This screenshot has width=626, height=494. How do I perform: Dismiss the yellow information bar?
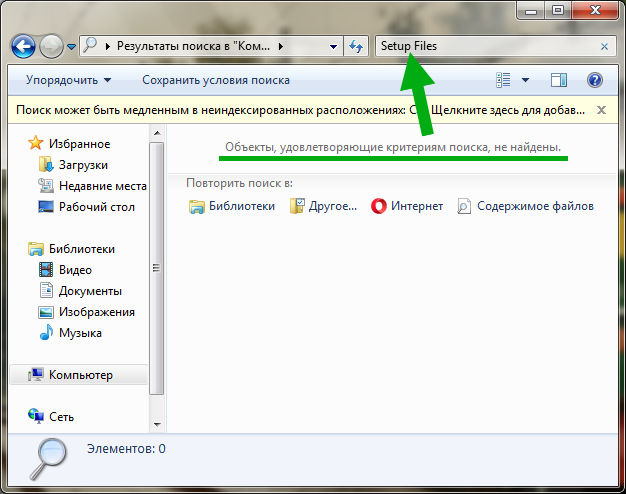point(601,110)
